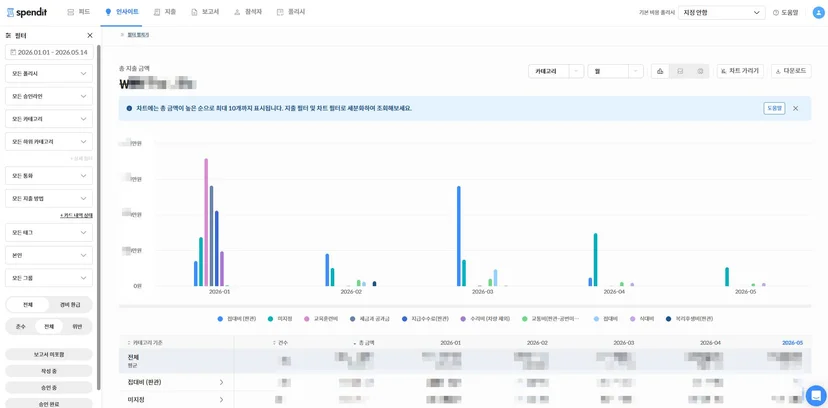Click 차트 가리기 to hide the chart
This screenshot has width=828, height=408.
point(740,71)
